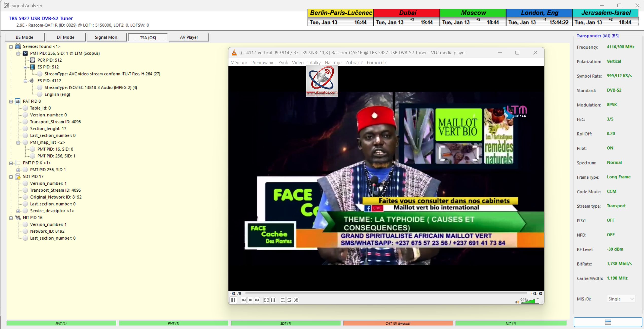The width and height of the screenshot is (644, 329).
Task: Show the VLC playlist icon
Action: [x=282, y=300]
